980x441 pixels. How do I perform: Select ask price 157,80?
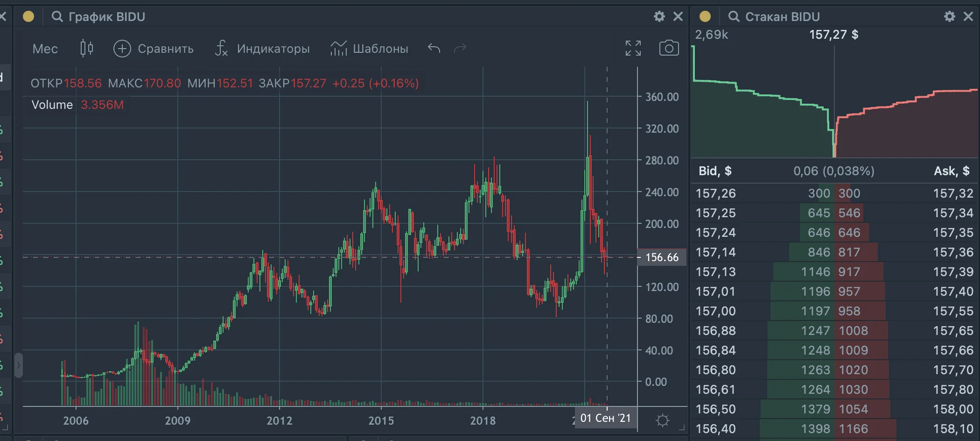(953, 390)
